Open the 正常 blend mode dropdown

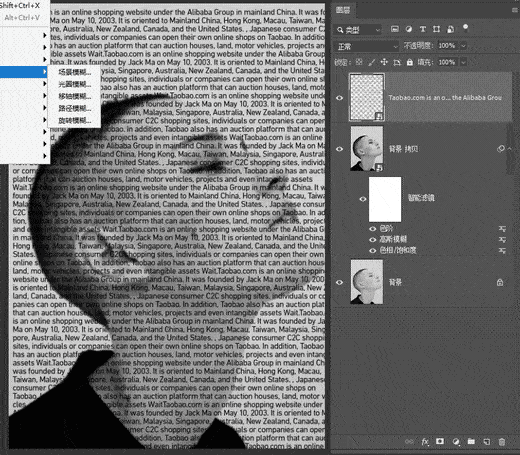coord(367,46)
